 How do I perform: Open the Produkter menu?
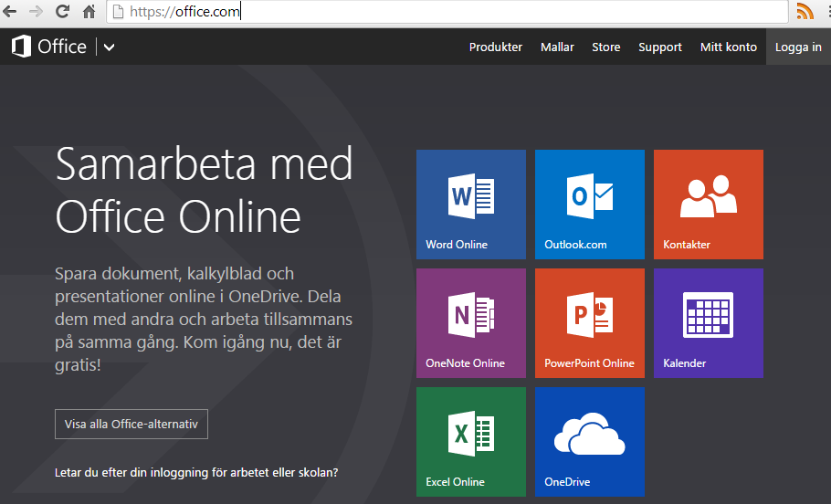tap(496, 47)
